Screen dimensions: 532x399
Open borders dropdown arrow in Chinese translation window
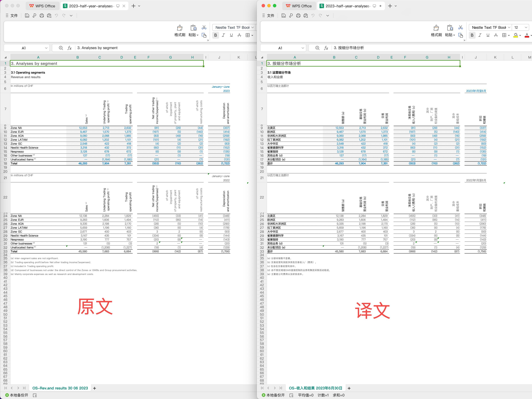(509, 35)
